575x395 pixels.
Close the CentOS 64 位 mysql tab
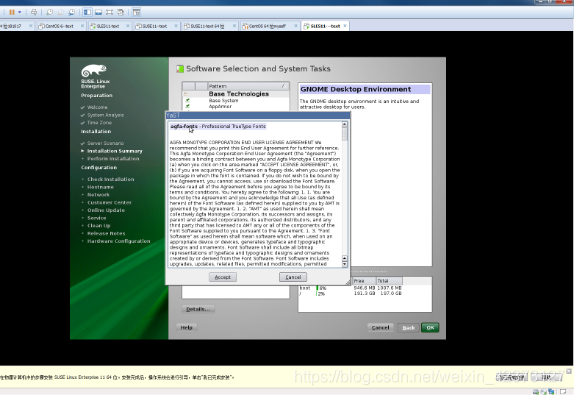296,26
